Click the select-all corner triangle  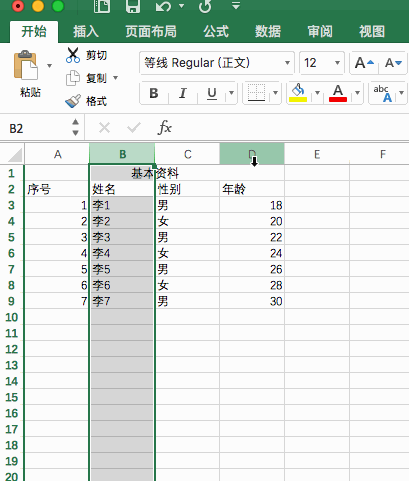point(15,155)
